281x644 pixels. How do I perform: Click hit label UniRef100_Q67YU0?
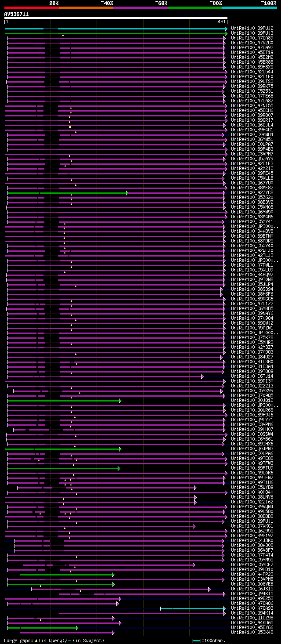(x=252, y=183)
